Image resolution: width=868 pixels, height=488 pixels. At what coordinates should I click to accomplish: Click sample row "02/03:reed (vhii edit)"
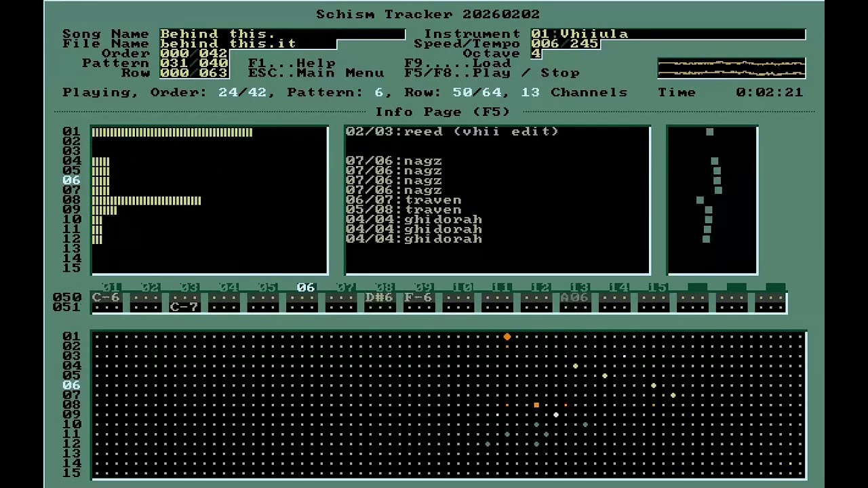point(452,131)
